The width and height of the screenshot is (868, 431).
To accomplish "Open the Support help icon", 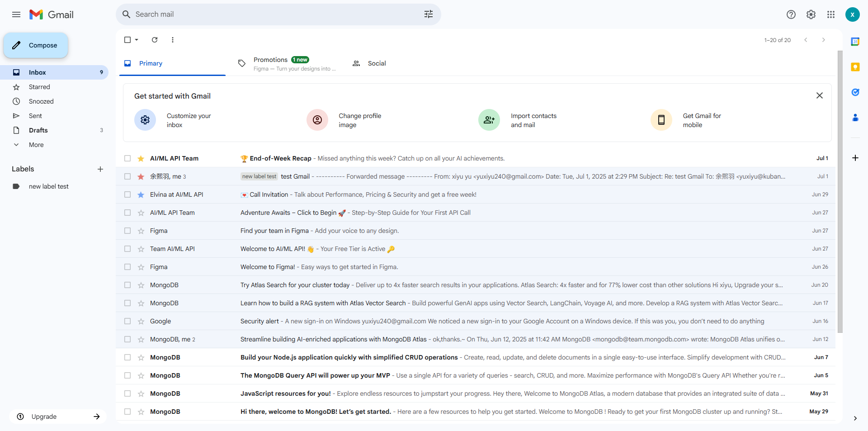I will pyautogui.click(x=791, y=14).
